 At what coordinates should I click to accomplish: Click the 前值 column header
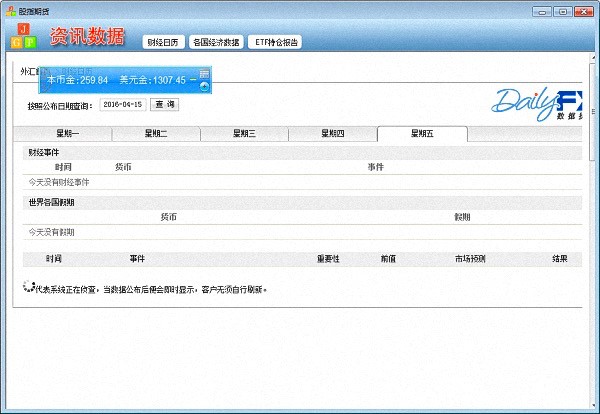(388, 259)
